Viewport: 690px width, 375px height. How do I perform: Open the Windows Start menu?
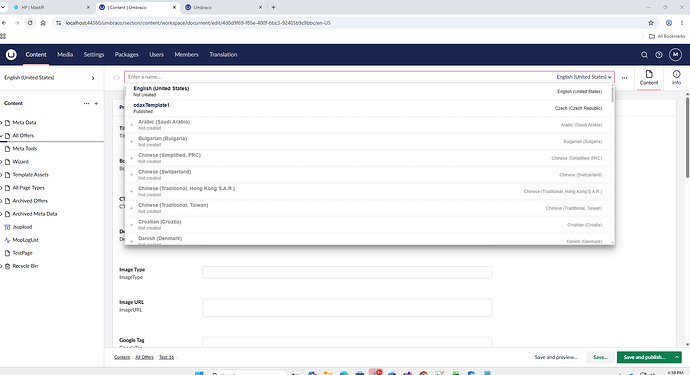pyautogui.click(x=199, y=373)
